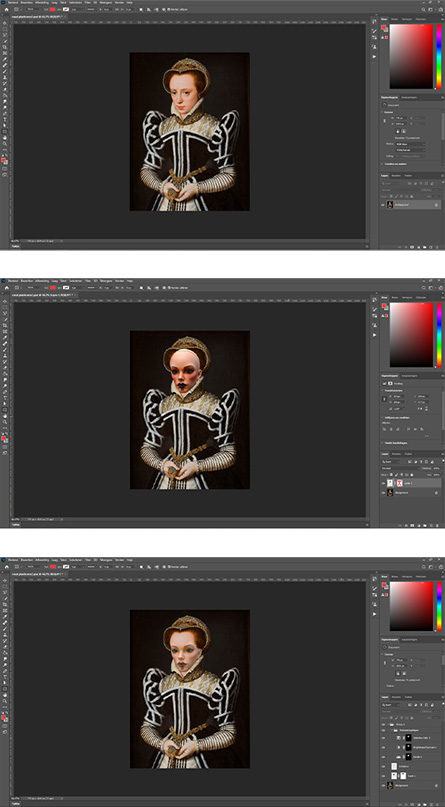Click the search icon in top screenshot
Image resolution: width=445 pixels, height=807 pixels.
coord(423,9)
